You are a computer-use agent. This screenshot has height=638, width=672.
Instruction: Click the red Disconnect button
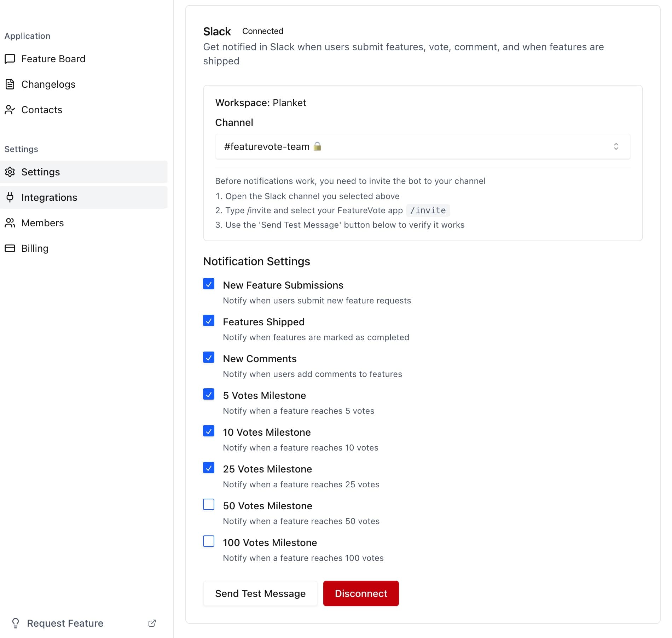click(x=361, y=593)
